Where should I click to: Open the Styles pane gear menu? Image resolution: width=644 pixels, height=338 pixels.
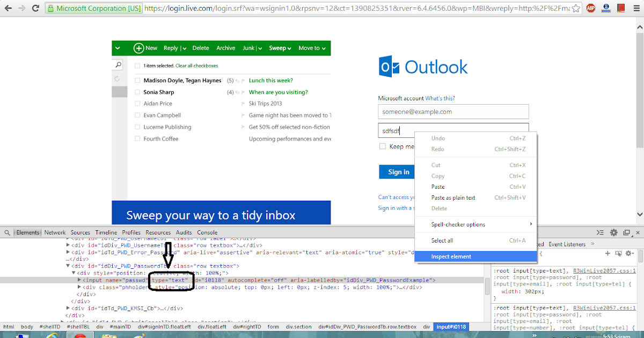629,253
